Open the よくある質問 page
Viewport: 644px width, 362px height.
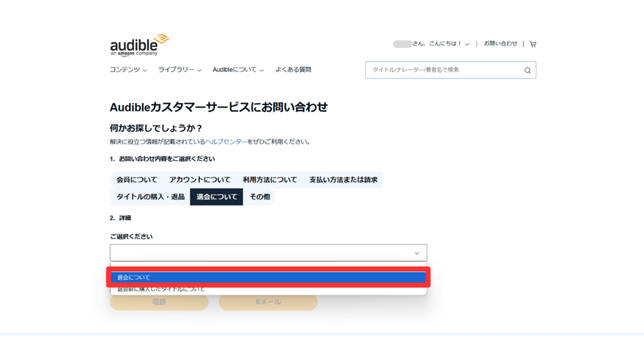[x=293, y=70]
